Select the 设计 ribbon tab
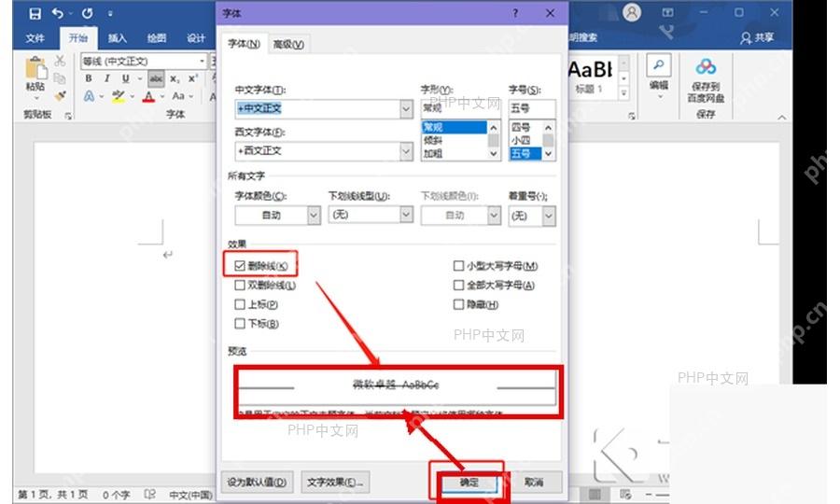The width and height of the screenshot is (840, 504). 196,38
